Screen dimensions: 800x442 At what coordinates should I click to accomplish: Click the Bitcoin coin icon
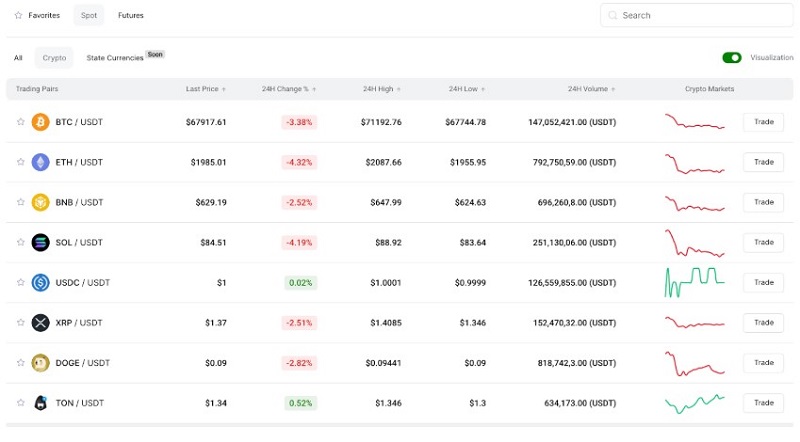pyautogui.click(x=40, y=122)
